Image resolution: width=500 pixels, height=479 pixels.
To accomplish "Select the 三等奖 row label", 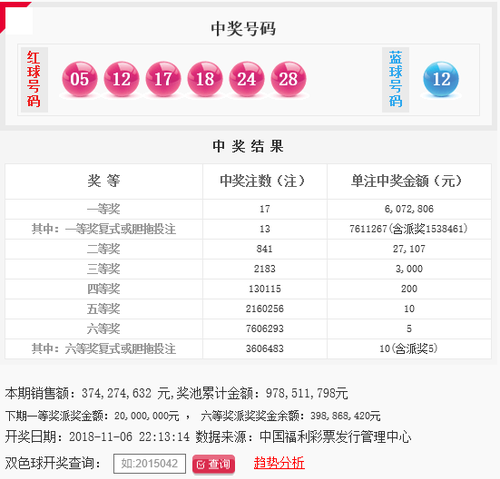I will pyautogui.click(x=104, y=269).
